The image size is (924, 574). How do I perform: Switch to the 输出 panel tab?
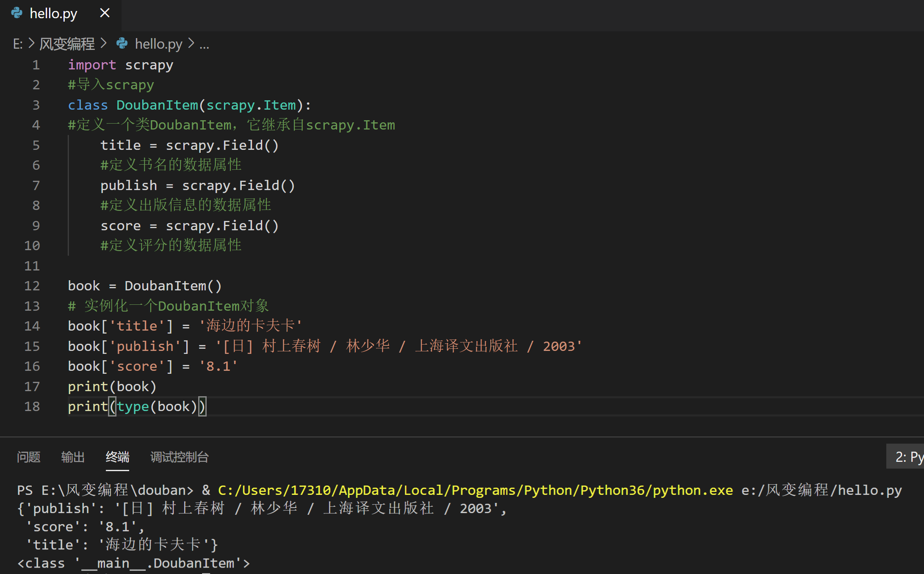click(x=73, y=457)
